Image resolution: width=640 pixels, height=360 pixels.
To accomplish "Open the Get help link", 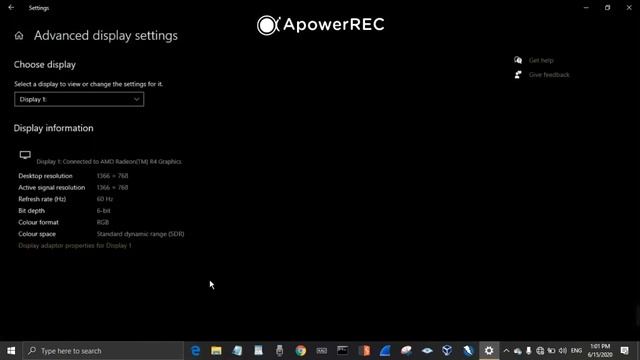I will pos(541,60).
